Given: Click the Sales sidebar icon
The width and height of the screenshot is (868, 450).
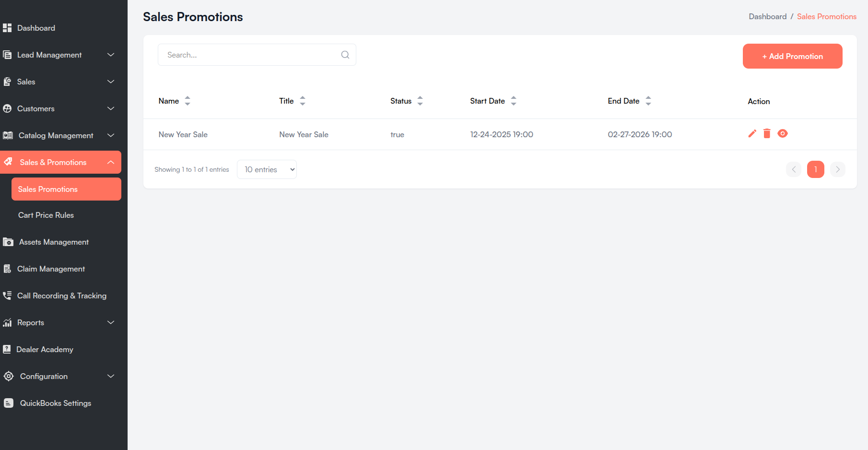Looking at the screenshot, I should point(7,82).
